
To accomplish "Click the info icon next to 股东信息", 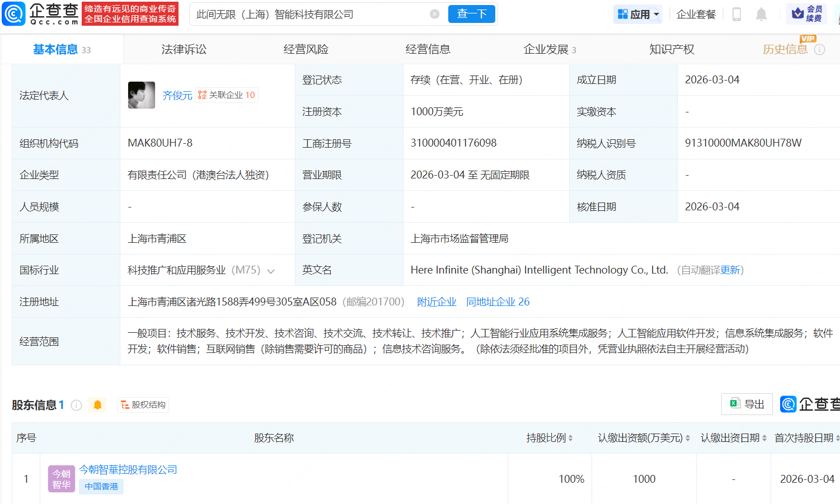I will tap(76, 404).
